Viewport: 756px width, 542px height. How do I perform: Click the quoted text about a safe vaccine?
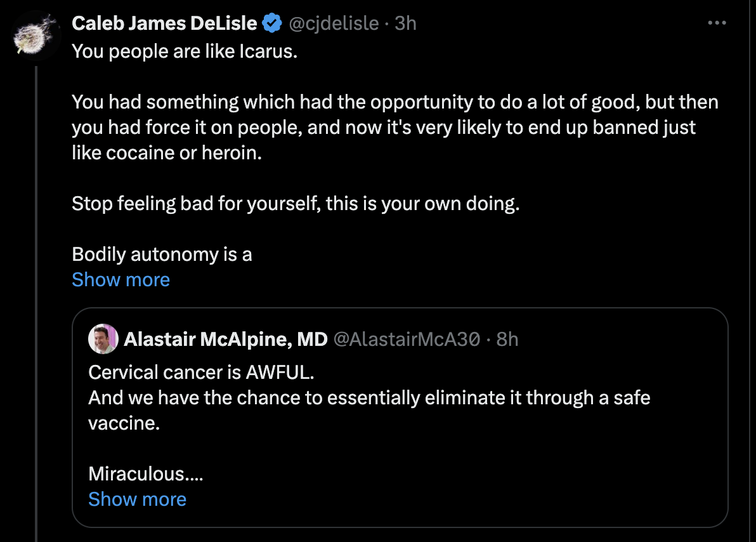369,398
